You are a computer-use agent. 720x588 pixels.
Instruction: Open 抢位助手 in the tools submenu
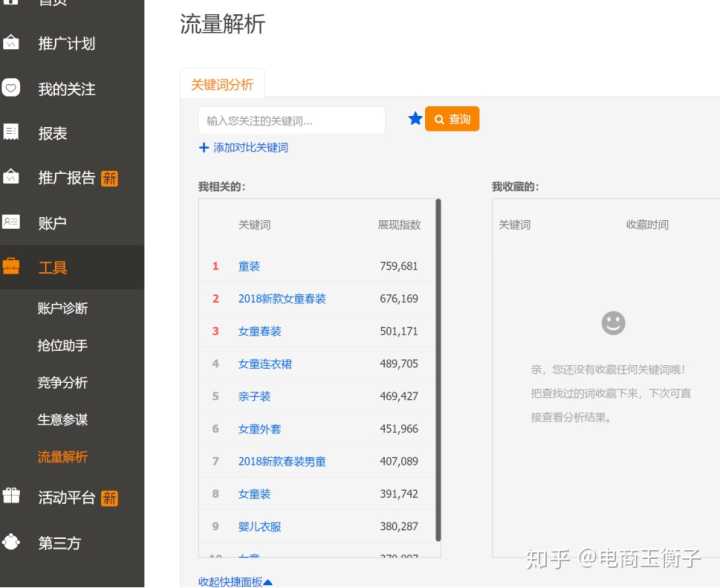[63, 345]
